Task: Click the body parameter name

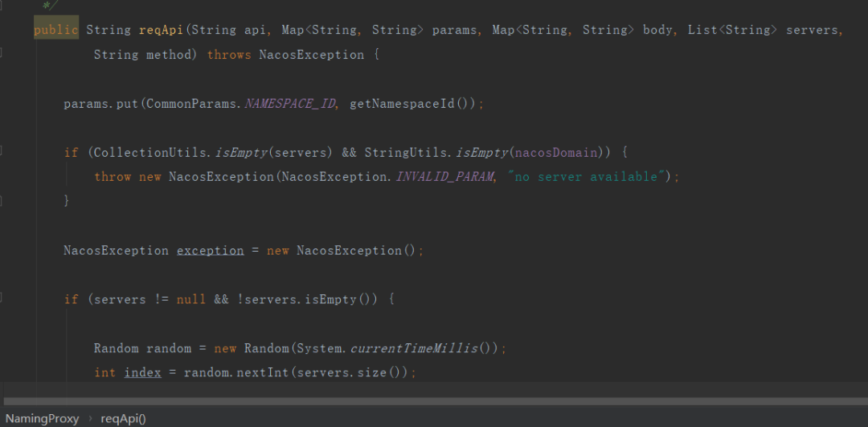Action: point(657,30)
